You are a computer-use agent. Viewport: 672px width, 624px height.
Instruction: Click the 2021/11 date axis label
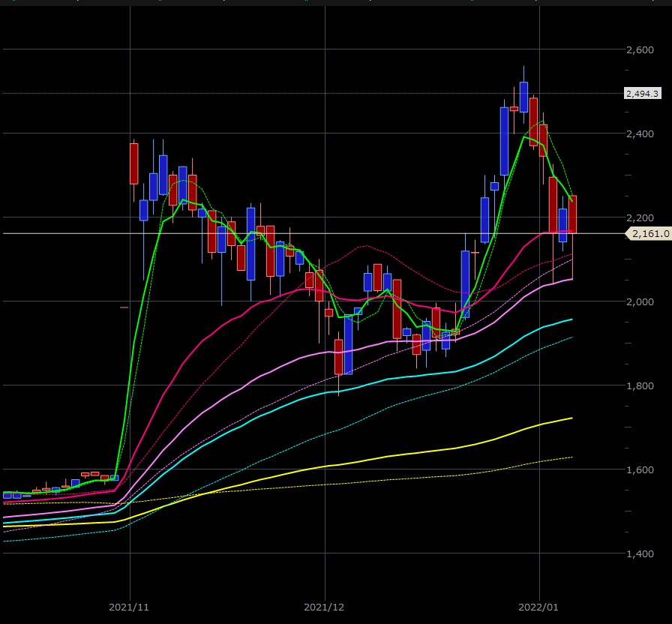129,607
